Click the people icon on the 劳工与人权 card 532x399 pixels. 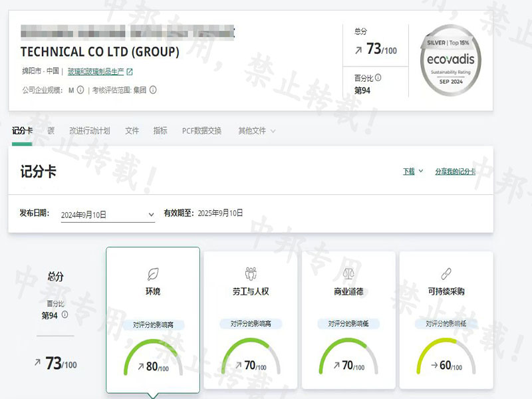(x=251, y=273)
